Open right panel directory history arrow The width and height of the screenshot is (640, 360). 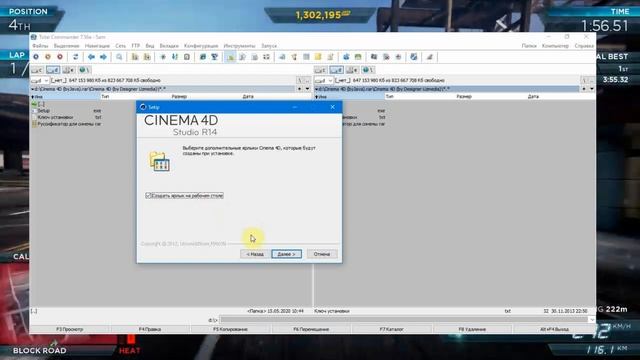(x=591, y=89)
